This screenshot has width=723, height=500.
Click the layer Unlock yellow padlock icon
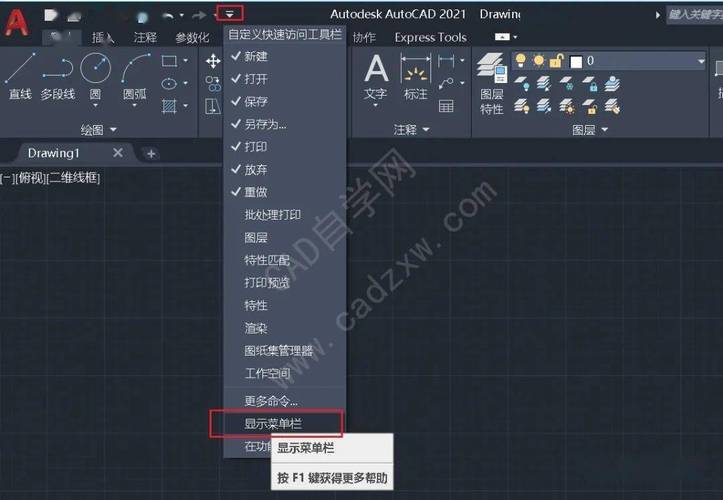(x=590, y=107)
